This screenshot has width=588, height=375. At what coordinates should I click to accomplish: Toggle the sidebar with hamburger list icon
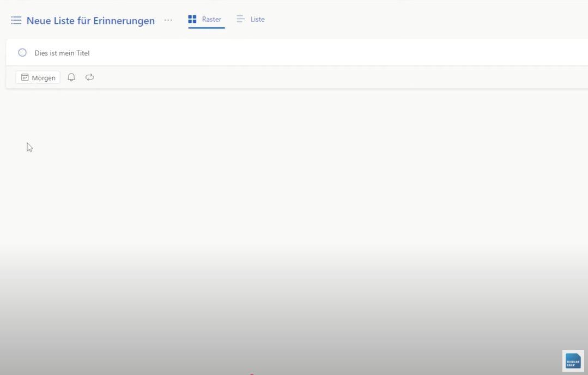pyautogui.click(x=16, y=20)
